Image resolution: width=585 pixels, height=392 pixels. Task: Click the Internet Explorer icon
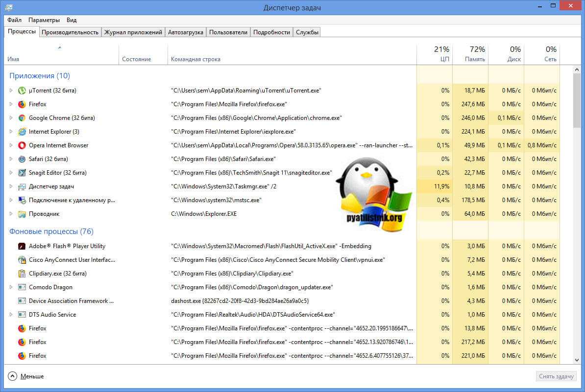point(22,132)
